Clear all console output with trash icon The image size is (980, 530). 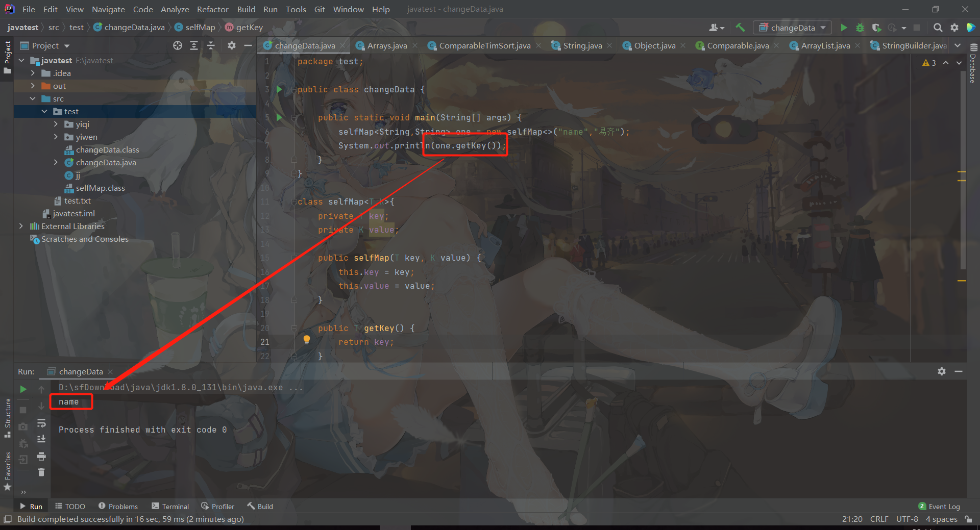41,472
